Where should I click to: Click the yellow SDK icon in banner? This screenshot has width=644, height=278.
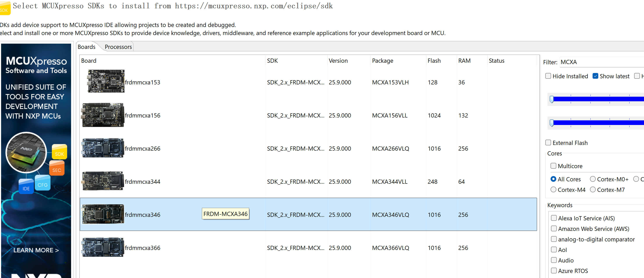pyautogui.click(x=59, y=152)
